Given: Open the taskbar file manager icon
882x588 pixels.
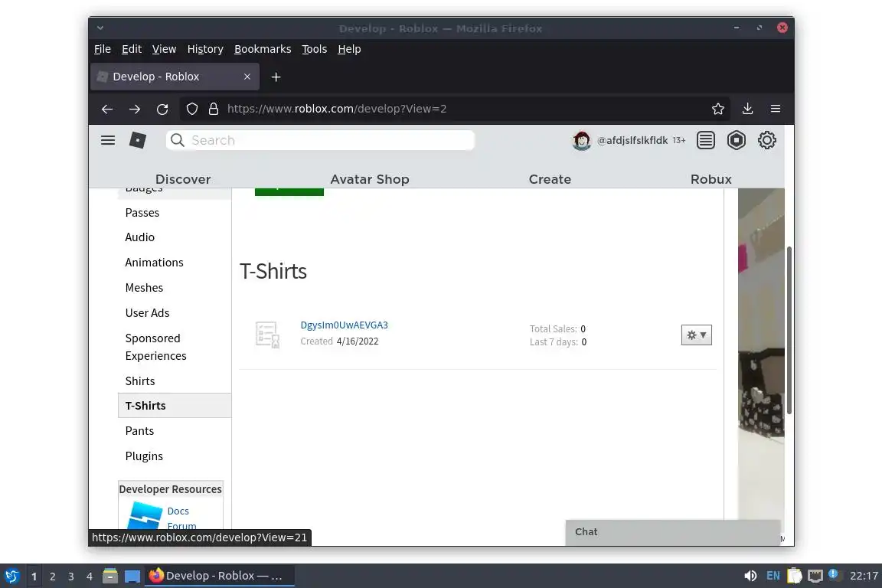Looking at the screenshot, I should tap(110, 576).
